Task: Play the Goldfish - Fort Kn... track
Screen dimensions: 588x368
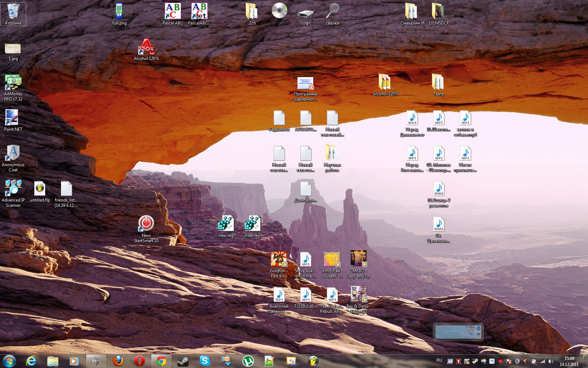Action: point(279,264)
